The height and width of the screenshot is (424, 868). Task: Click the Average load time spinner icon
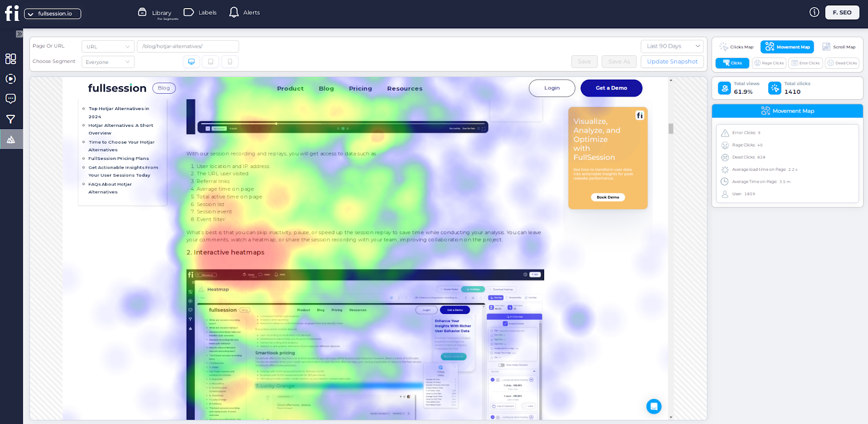(725, 170)
